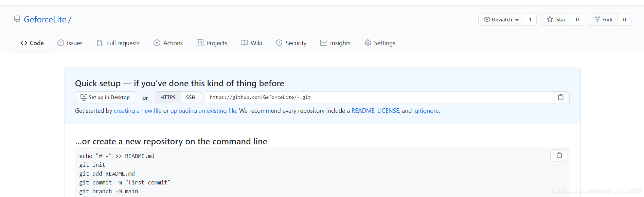Click the desktop download icon on Set up in Desktop
644x197 pixels.
point(84,97)
